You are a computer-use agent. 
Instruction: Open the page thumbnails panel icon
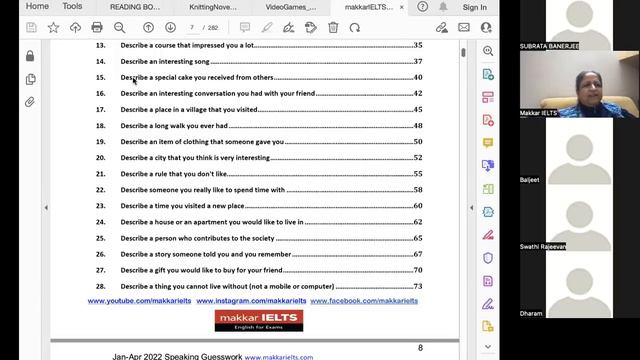(30, 79)
